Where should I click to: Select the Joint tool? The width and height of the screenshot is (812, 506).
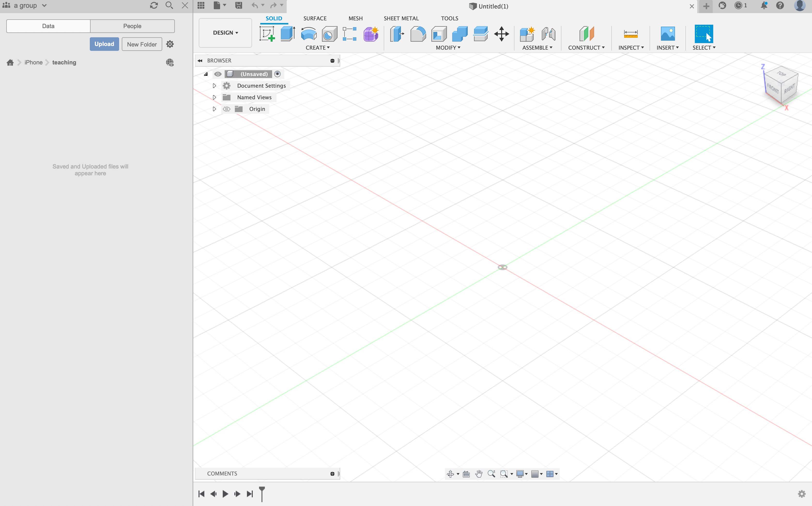[x=548, y=34]
